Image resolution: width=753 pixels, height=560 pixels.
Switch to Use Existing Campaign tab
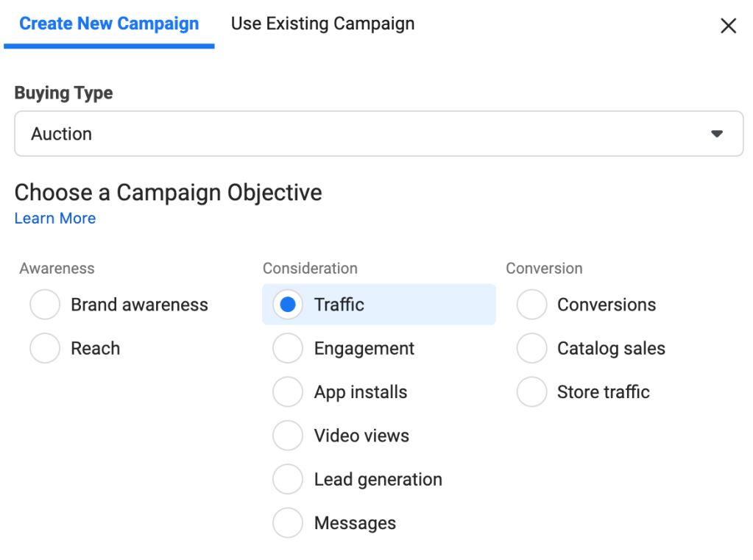click(322, 24)
